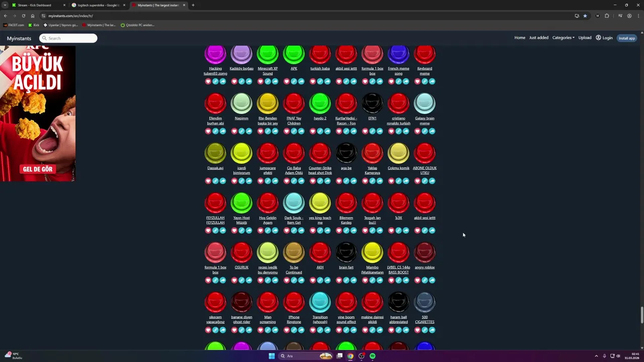Favorite the Dassak.avi sound with heart icon

click(208, 181)
